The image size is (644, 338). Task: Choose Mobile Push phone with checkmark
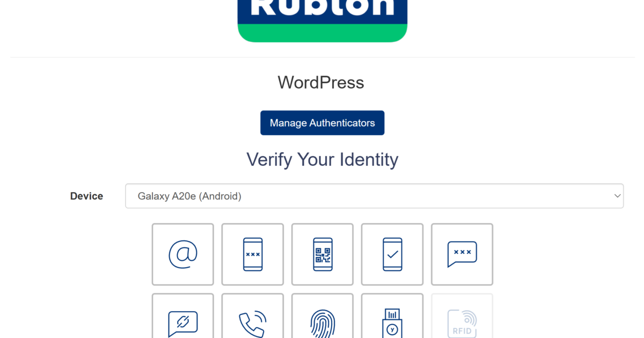coord(392,254)
